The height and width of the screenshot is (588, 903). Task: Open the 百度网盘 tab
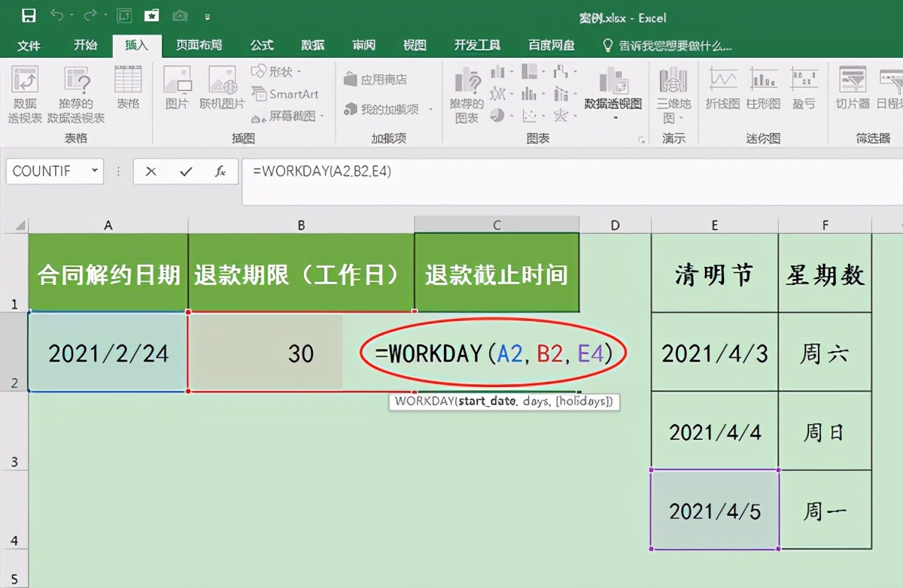pos(551,45)
